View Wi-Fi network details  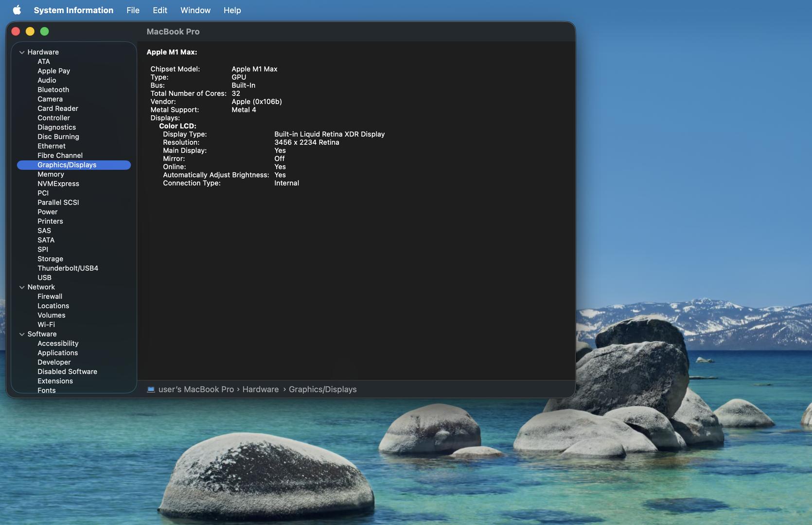46,325
